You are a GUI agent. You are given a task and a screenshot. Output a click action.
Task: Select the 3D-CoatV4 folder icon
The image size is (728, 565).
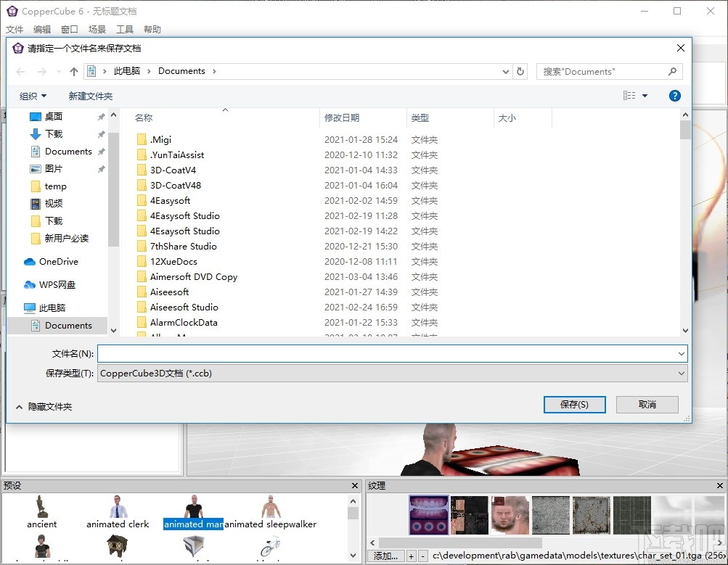(x=142, y=170)
